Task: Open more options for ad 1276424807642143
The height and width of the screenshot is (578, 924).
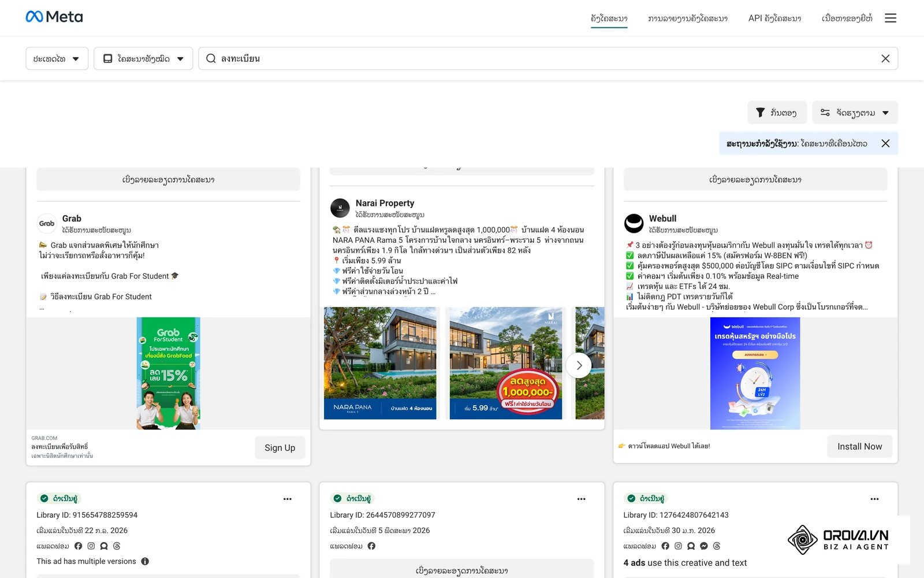Action: (874, 499)
